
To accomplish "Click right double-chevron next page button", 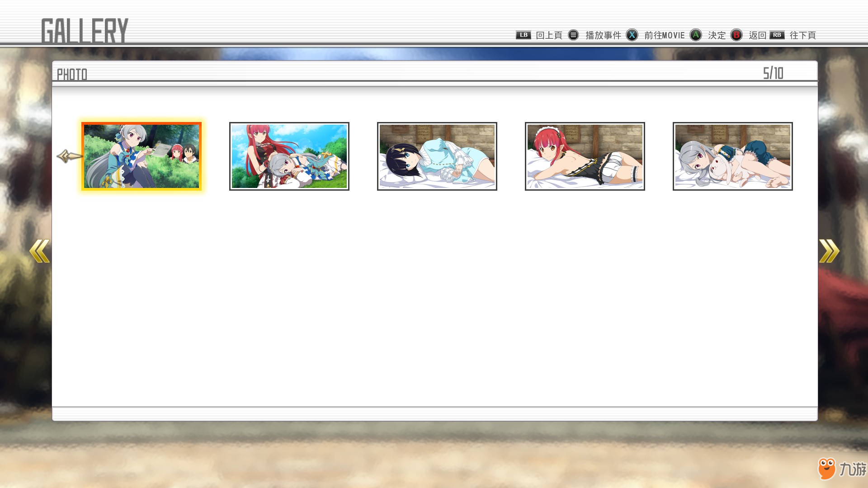I will [829, 250].
